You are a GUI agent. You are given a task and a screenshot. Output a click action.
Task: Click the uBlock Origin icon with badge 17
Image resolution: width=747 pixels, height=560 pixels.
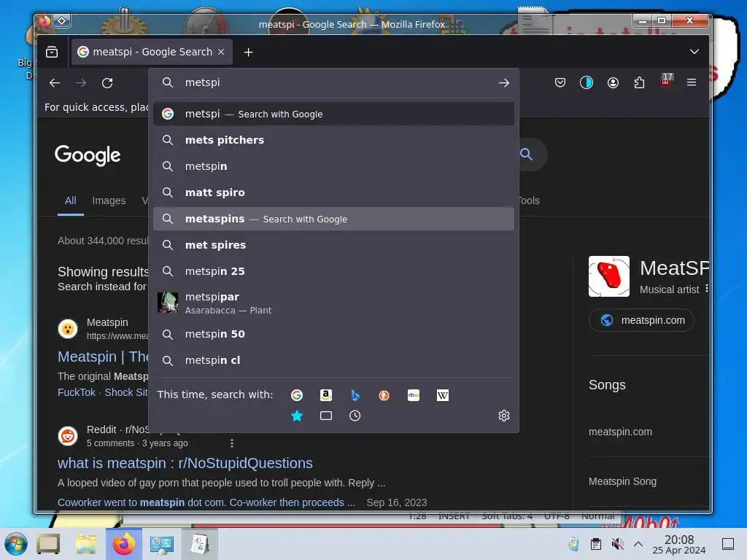click(x=666, y=81)
